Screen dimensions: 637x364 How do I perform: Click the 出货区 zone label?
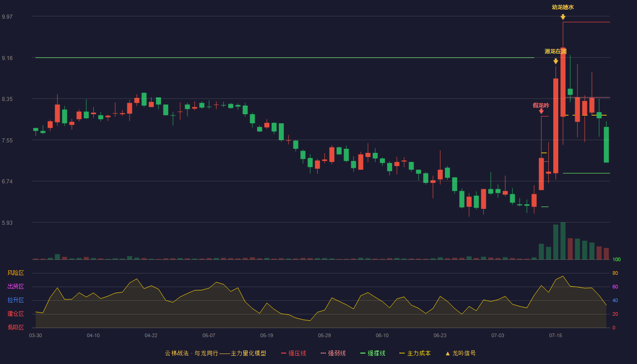(16, 287)
